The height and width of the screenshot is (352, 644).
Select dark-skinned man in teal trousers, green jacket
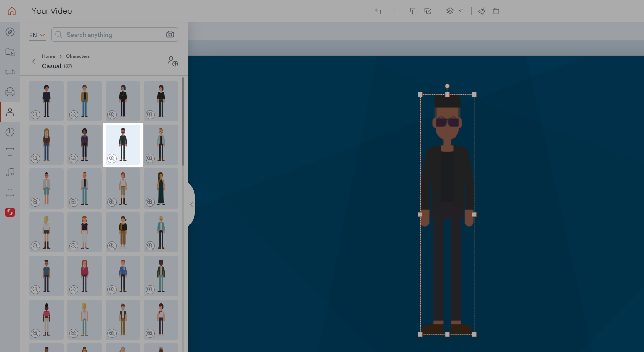[161, 276]
